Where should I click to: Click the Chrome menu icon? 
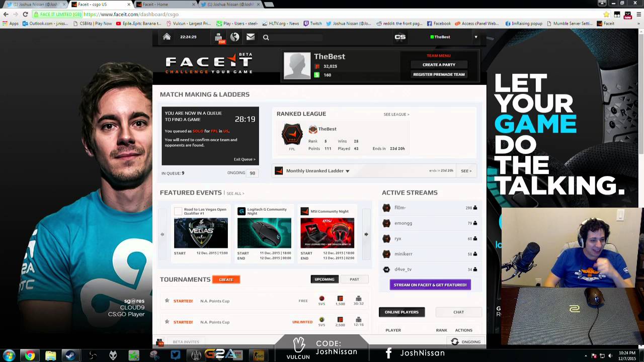tap(637, 15)
